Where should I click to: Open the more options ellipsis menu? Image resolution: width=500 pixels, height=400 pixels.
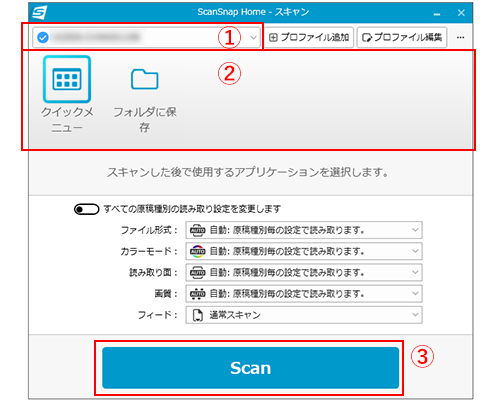pos(461,37)
